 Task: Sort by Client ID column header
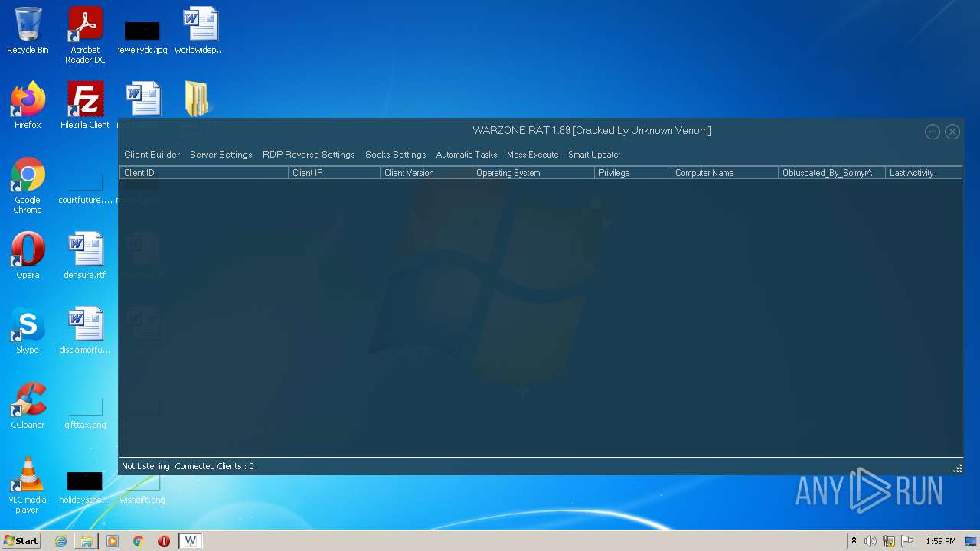tap(204, 173)
